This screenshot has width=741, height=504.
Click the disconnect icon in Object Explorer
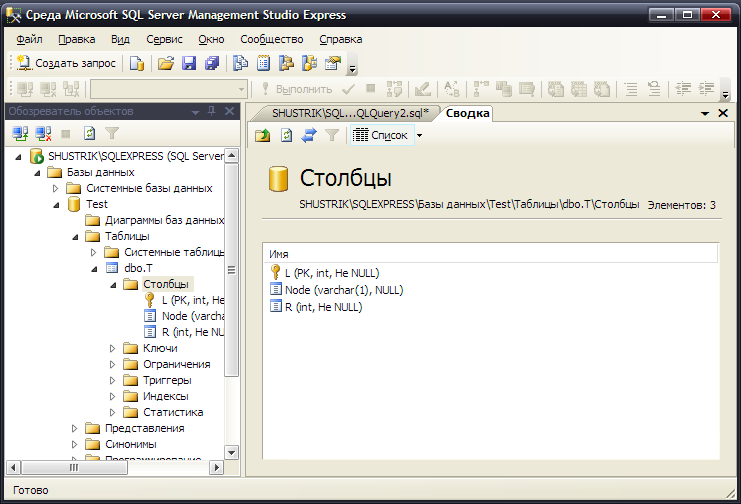[x=43, y=134]
